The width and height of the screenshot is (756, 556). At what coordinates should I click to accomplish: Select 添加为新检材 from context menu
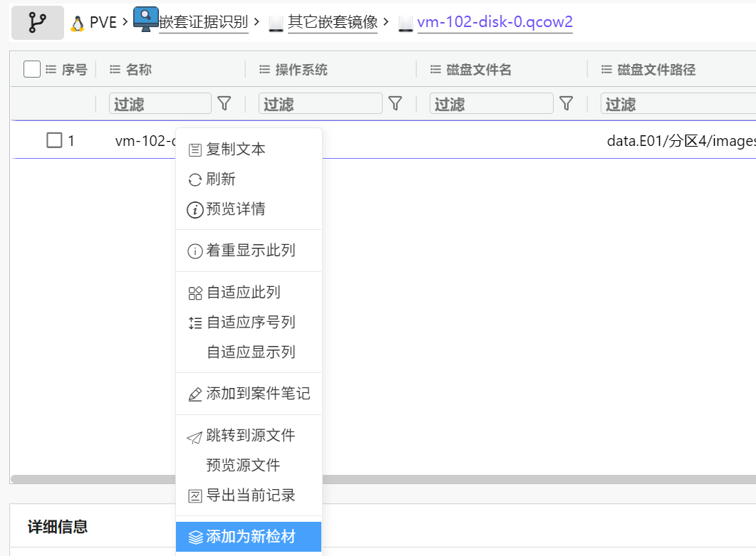[249, 537]
